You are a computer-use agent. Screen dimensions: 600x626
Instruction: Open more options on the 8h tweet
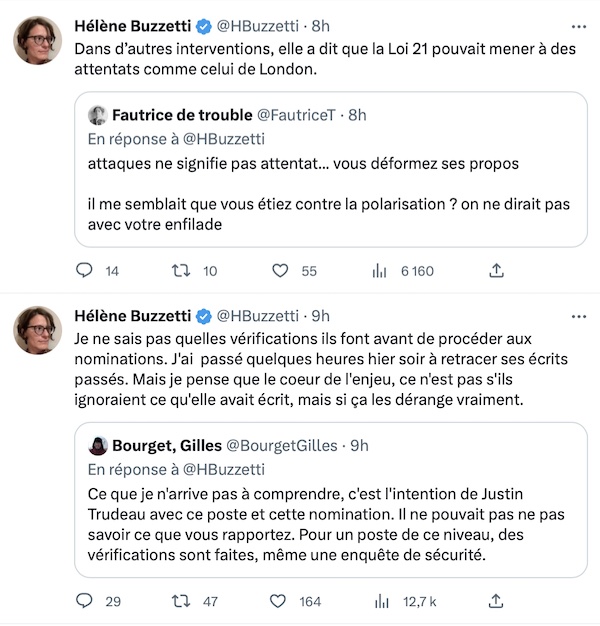click(x=578, y=27)
